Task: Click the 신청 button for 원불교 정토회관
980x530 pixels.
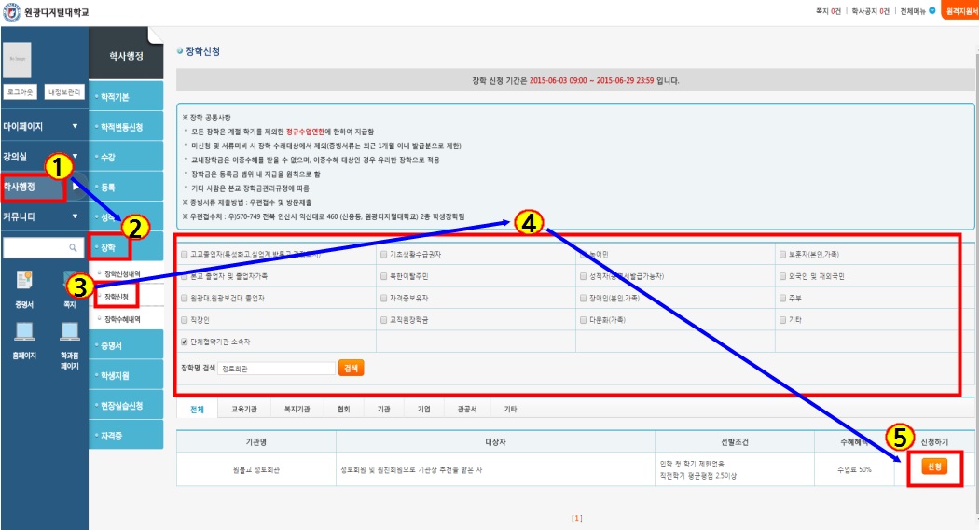Action: point(933,467)
